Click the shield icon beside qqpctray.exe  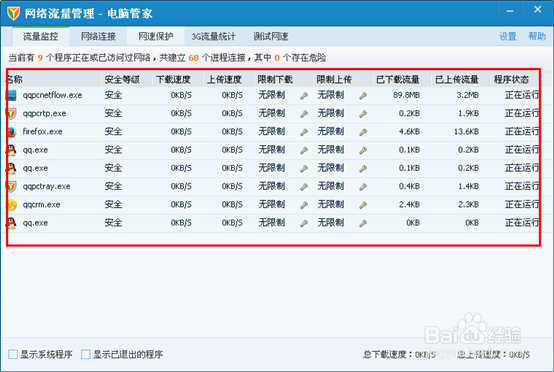[x=11, y=186]
